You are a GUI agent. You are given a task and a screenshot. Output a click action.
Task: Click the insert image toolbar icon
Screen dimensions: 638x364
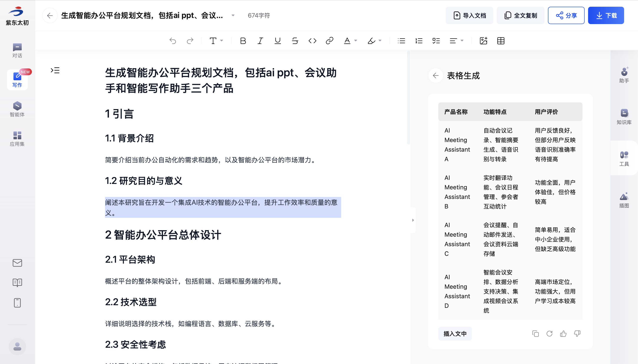coord(483,41)
